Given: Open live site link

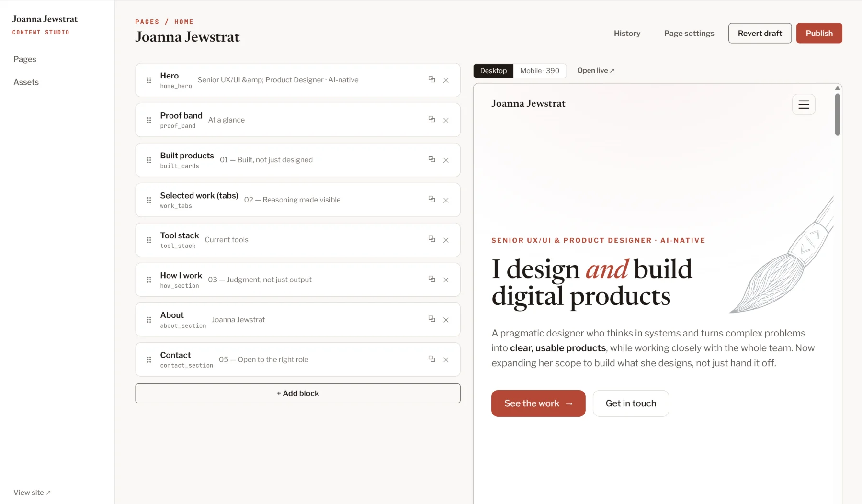Looking at the screenshot, I should click(596, 70).
